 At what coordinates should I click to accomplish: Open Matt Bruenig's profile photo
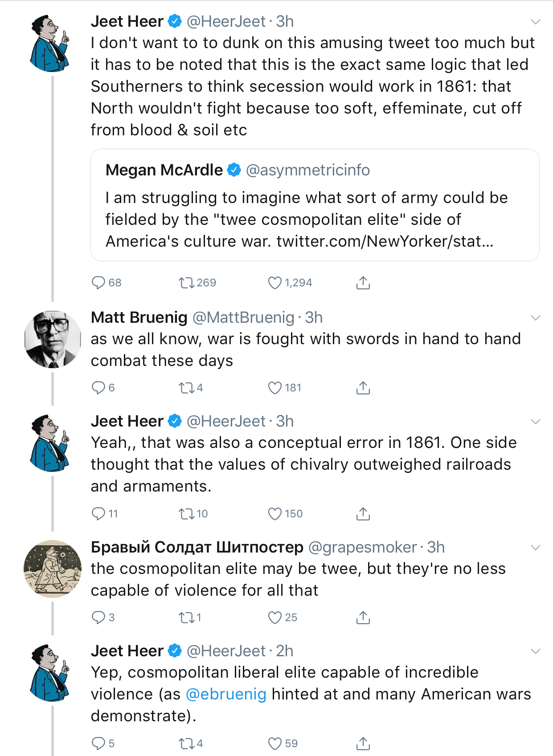[53, 339]
